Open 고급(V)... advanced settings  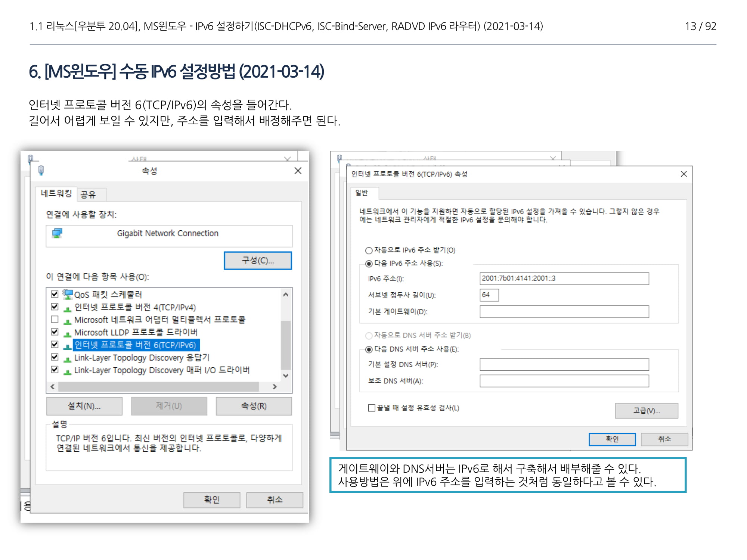pos(646,411)
